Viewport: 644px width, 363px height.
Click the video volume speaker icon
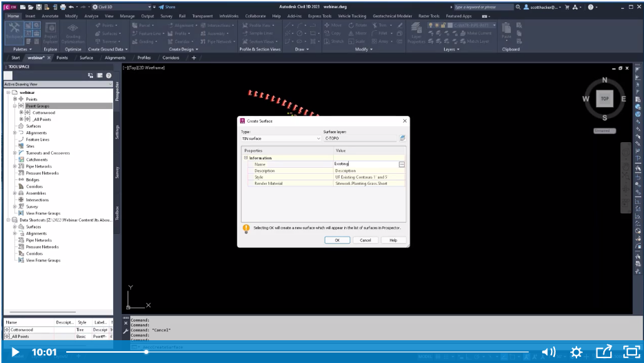click(x=549, y=352)
